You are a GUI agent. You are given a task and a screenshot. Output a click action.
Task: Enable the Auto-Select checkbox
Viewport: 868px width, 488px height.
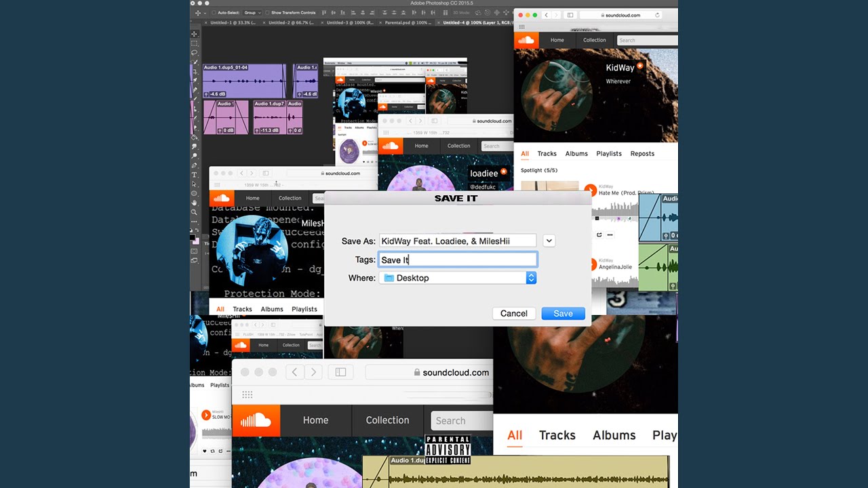(x=214, y=13)
